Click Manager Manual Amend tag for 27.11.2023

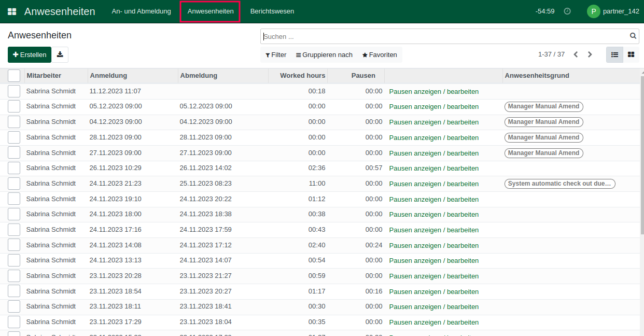543,153
